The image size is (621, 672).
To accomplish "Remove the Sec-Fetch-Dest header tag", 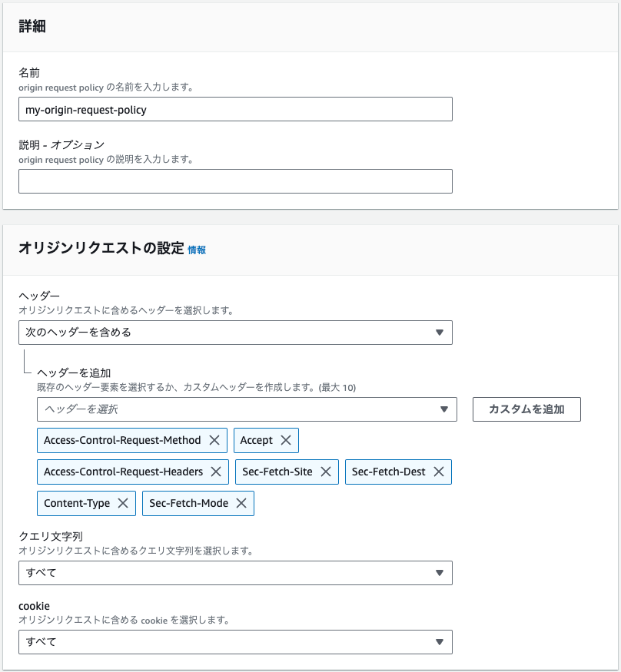I will click(x=439, y=472).
